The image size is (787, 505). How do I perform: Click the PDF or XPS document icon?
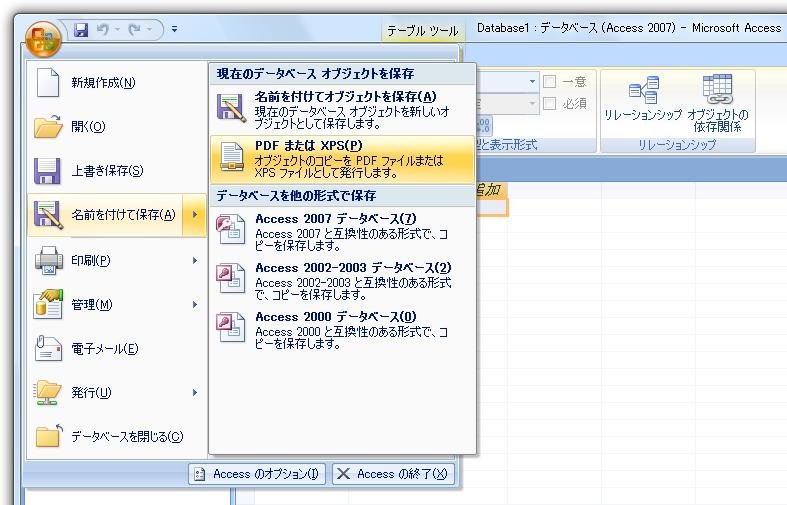(232, 157)
